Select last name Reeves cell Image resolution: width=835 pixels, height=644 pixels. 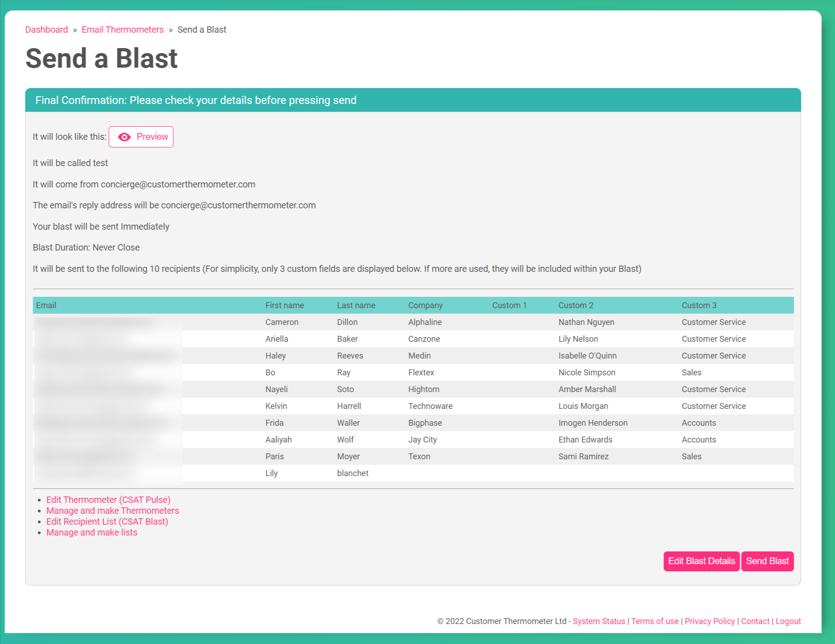click(x=350, y=356)
